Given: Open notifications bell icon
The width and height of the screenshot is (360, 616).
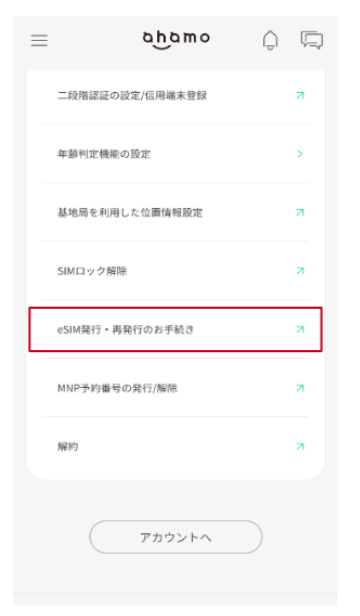Looking at the screenshot, I should tap(270, 40).
